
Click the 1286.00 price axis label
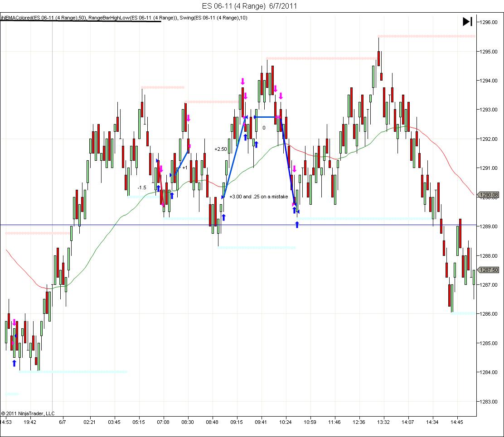pos(489,314)
